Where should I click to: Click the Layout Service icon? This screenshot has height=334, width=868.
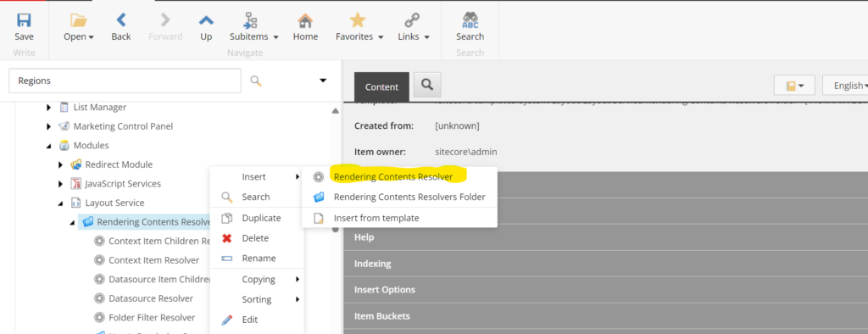pyautogui.click(x=75, y=203)
